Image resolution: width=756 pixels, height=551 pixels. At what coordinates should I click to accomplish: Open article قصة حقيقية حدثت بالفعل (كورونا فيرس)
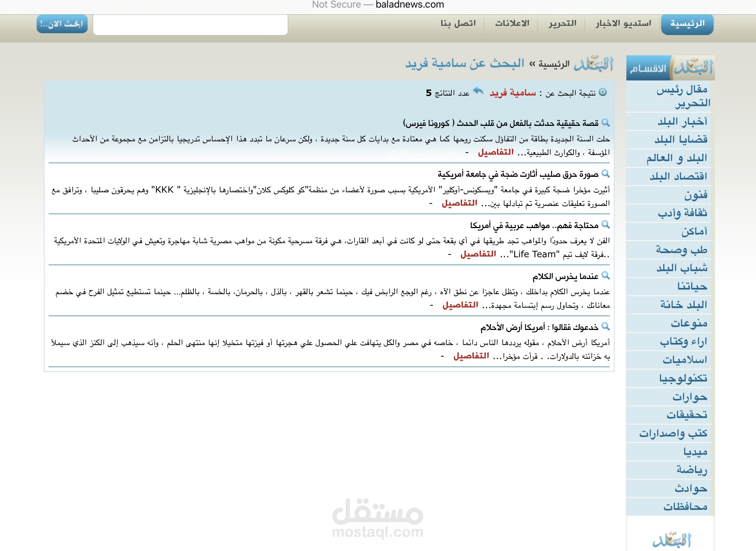[501, 123]
